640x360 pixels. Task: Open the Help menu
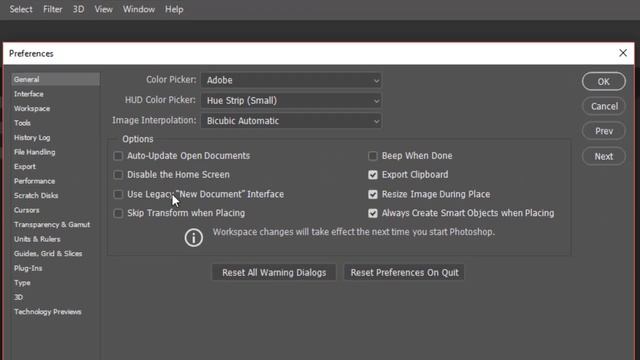(174, 9)
